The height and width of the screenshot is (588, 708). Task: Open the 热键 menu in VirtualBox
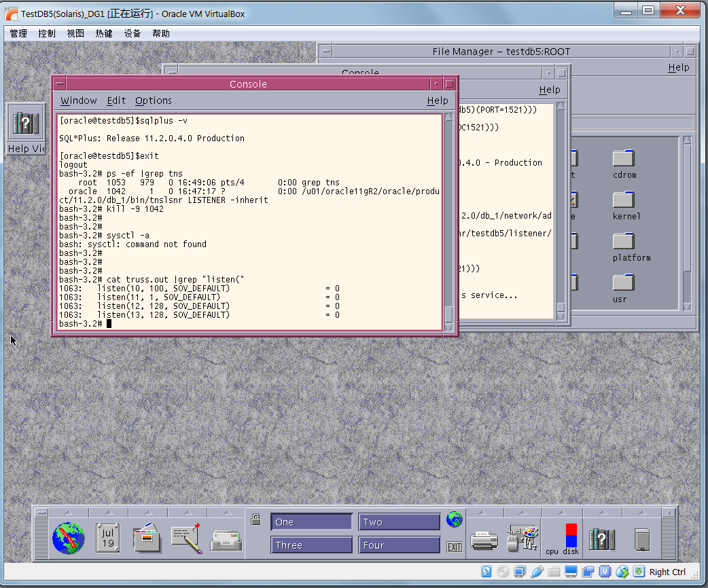pos(104,33)
